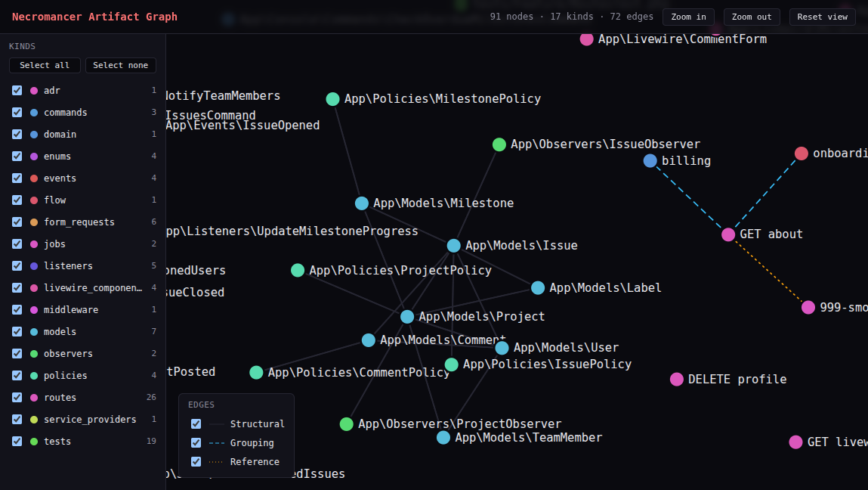Click the App\Policies\MilestonePolicy node circle
868x490 pixels.
click(332, 99)
